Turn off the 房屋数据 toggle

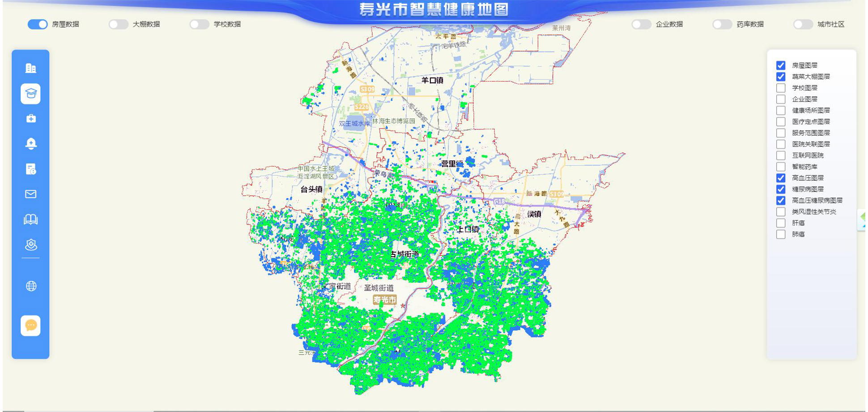[x=37, y=24]
